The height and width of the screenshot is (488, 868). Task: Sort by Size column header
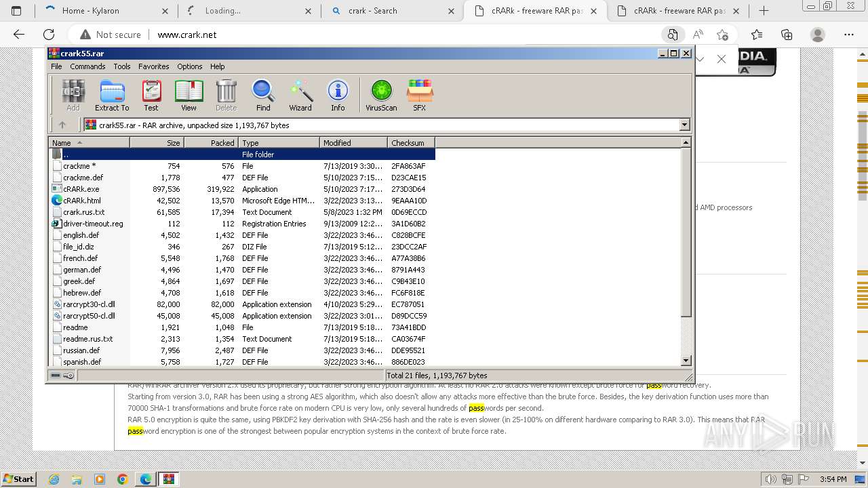(157, 142)
